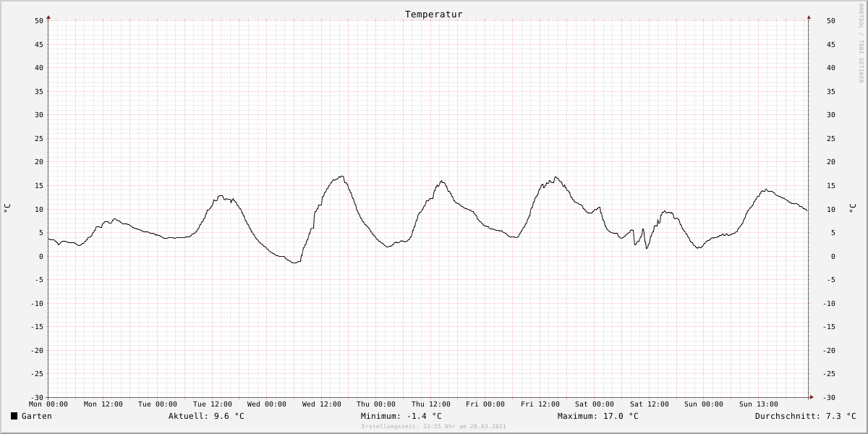
Task: Click the Fri 12:00 axis label
Action: [540, 404]
